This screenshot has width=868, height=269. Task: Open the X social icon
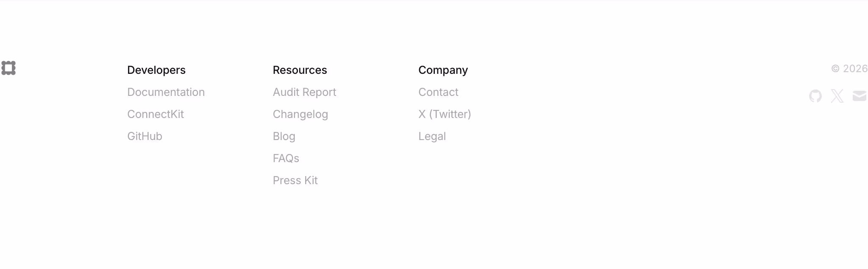837,96
